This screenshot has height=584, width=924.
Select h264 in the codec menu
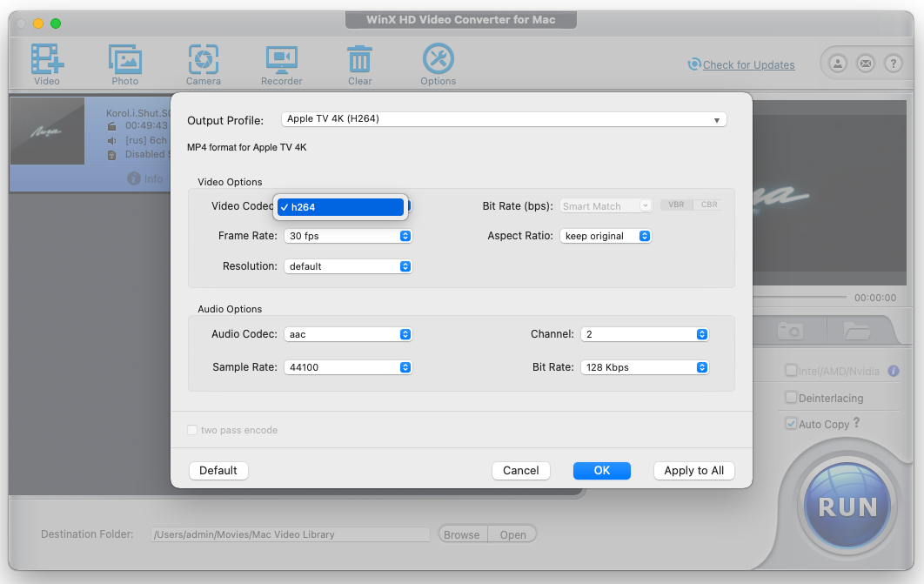click(341, 207)
